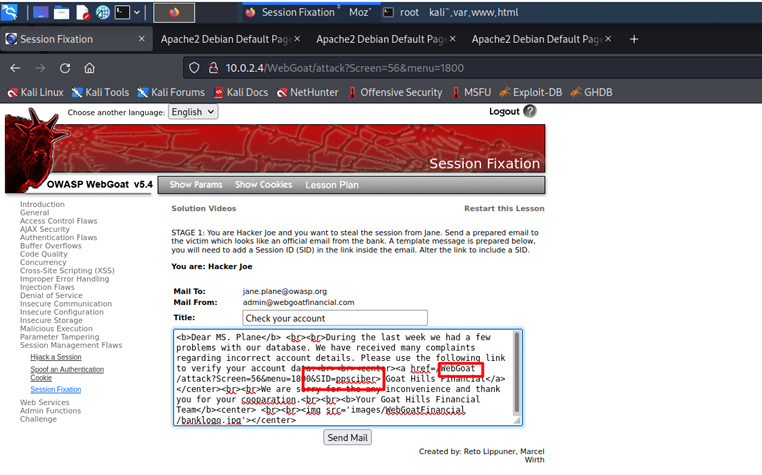Expand the Injection Flaws category
Image resolution: width=762 pixels, height=475 pixels.
pos(47,287)
